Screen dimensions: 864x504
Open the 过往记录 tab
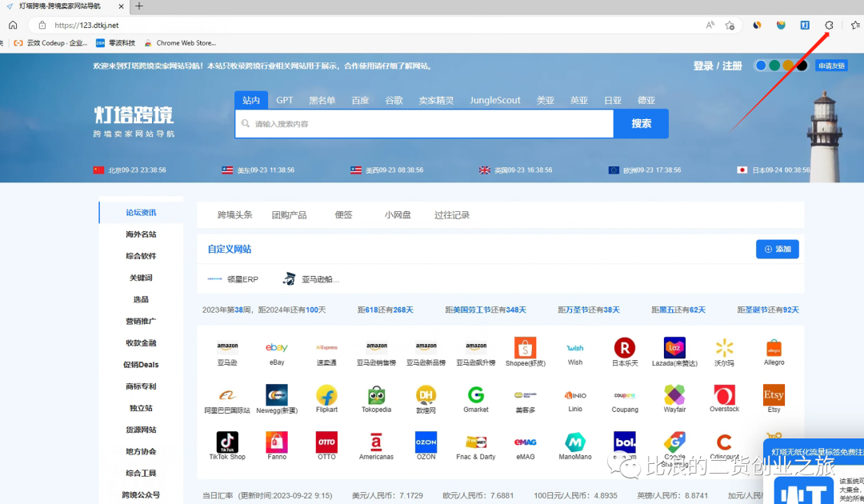pos(452,215)
